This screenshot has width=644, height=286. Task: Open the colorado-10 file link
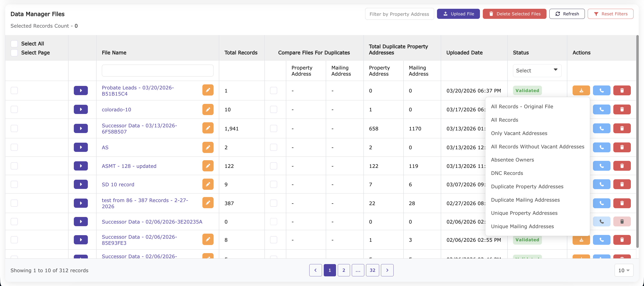117,109
